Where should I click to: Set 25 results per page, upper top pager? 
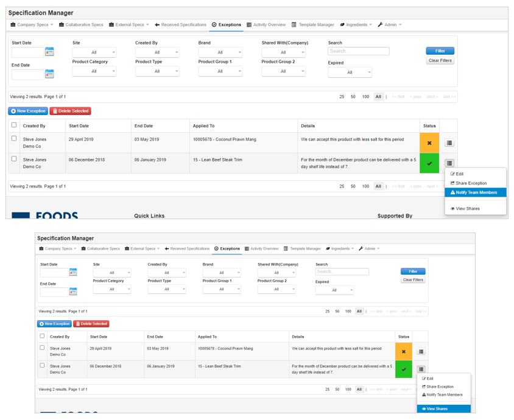pos(342,97)
